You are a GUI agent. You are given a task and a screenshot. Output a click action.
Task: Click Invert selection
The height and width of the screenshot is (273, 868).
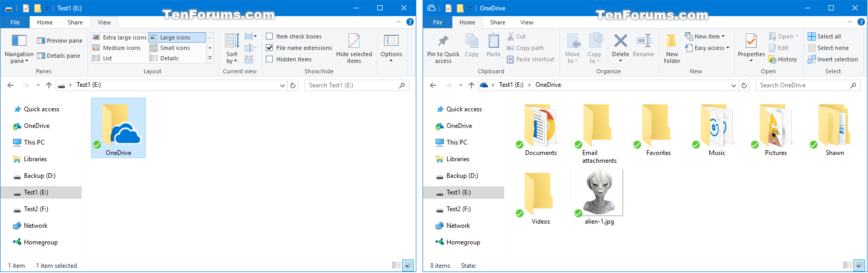pos(833,59)
